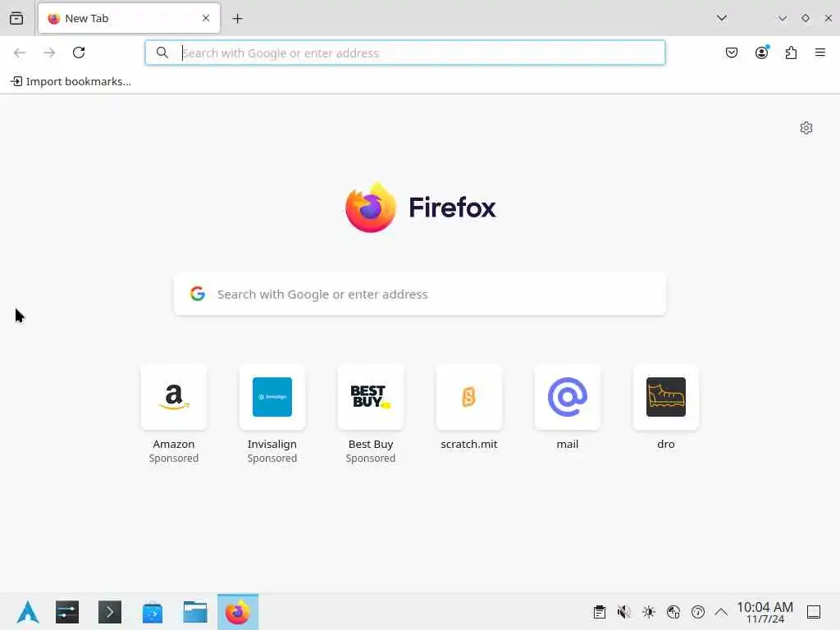Click the show desktop tray icon
The height and width of the screenshot is (630, 840).
click(x=814, y=612)
